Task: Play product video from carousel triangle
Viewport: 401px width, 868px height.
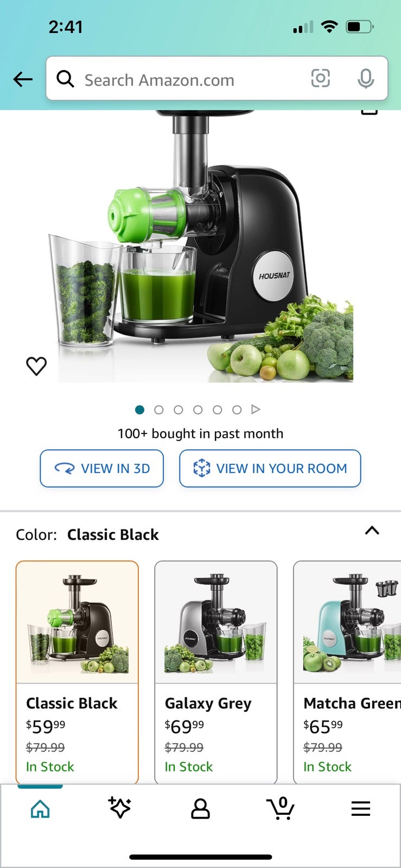Action: 256,410
